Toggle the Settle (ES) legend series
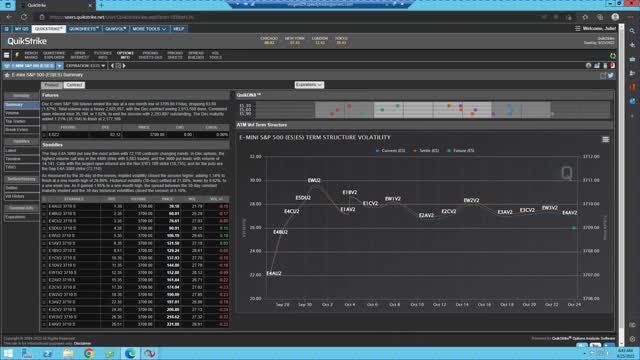 click(x=426, y=151)
